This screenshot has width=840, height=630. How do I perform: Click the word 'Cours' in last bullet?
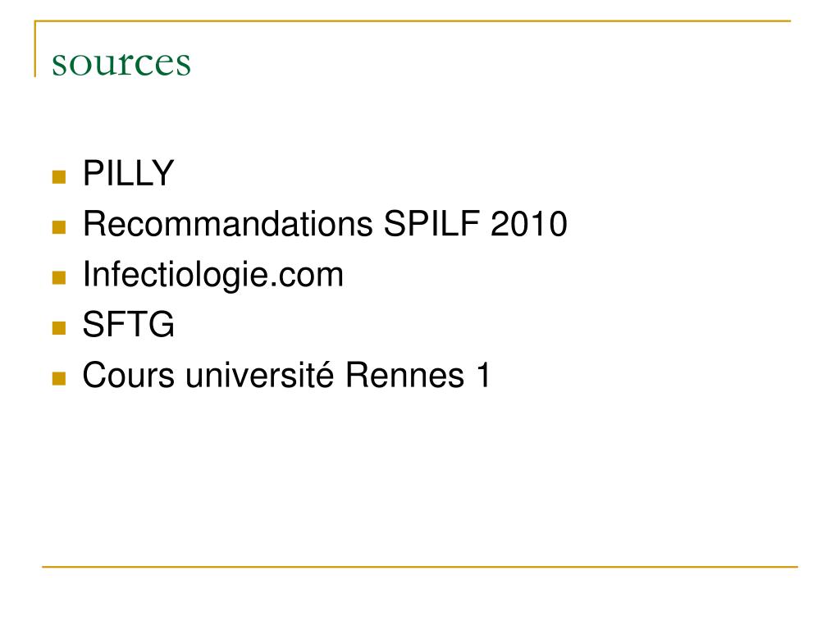(x=129, y=375)
